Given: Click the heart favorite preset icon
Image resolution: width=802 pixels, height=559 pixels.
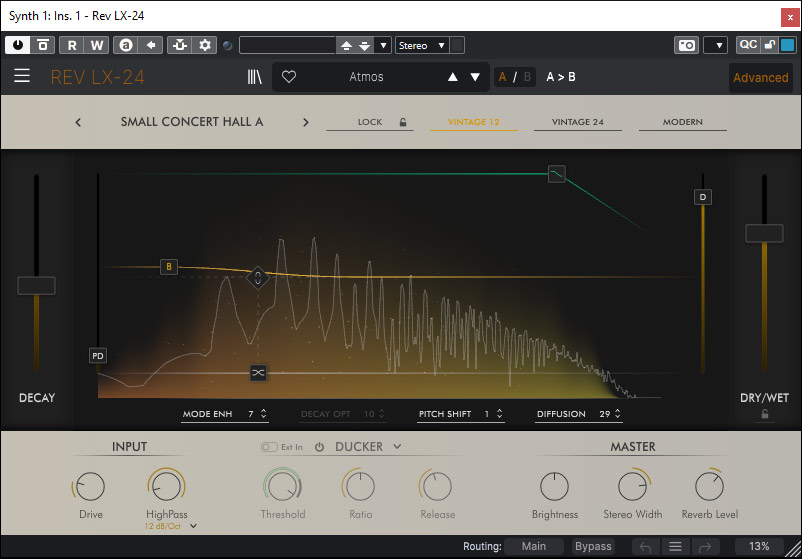Looking at the screenshot, I should point(289,77).
